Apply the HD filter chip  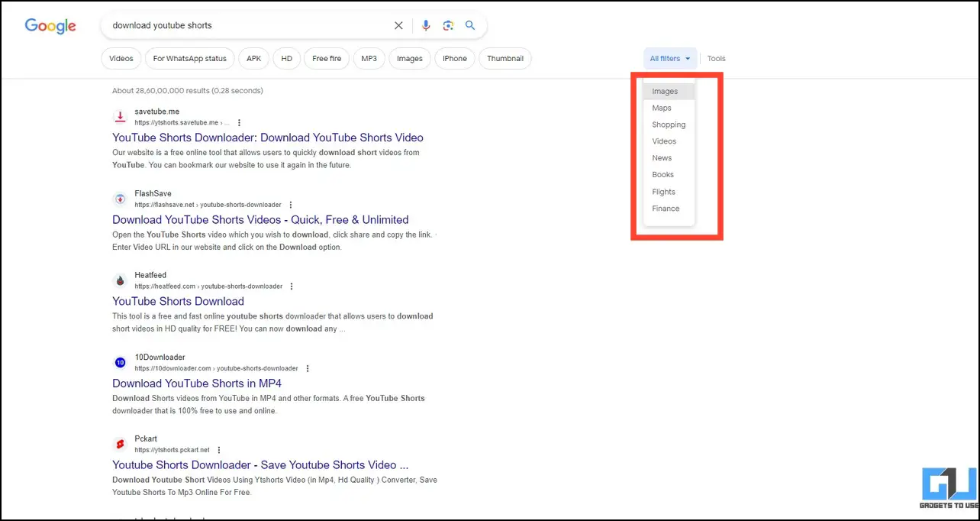pos(287,58)
